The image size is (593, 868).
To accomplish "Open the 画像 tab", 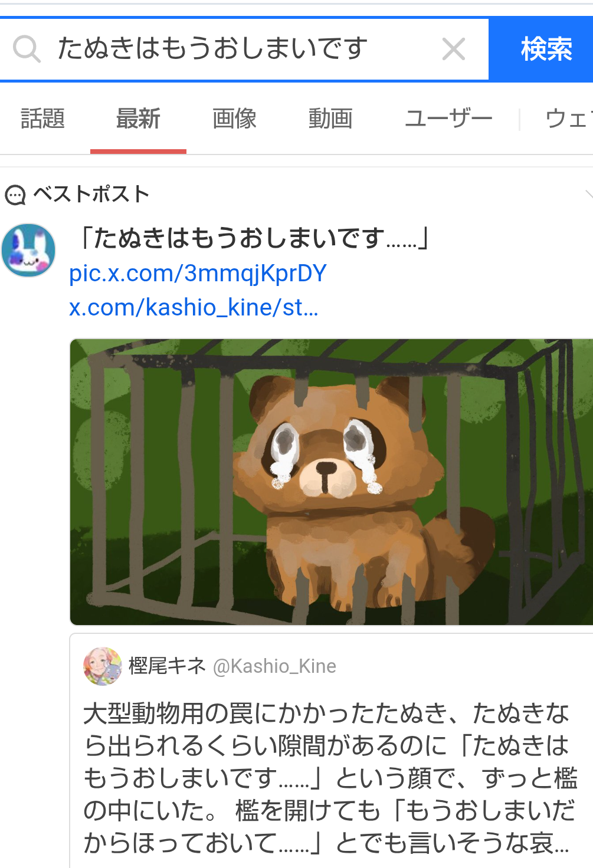I will (x=234, y=119).
